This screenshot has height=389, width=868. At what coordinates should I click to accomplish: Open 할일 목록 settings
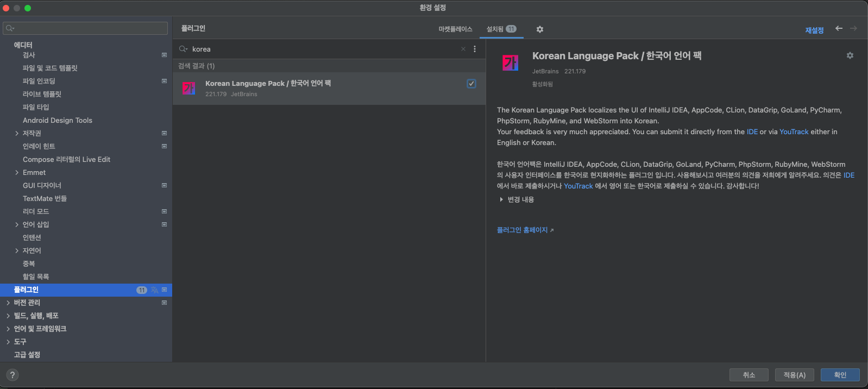[x=36, y=277]
